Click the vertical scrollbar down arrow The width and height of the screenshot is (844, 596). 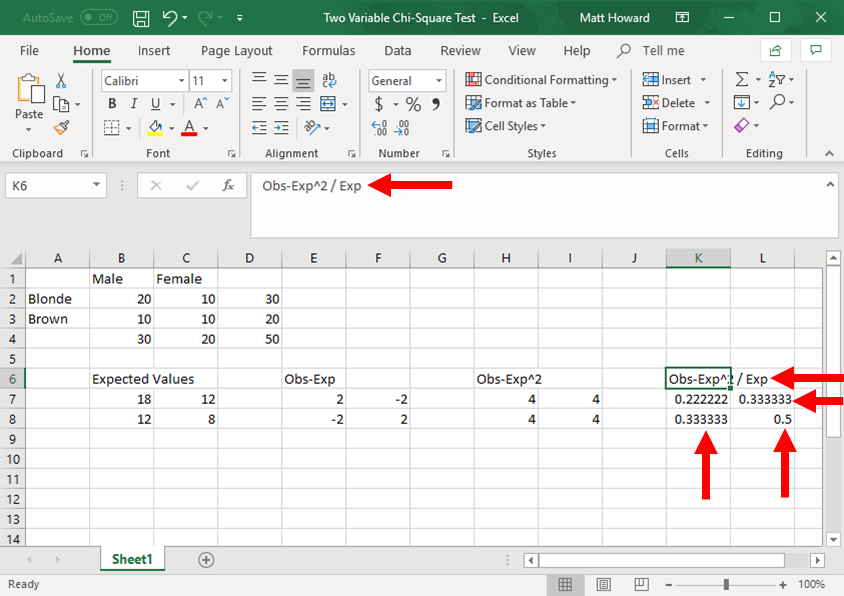[x=833, y=539]
